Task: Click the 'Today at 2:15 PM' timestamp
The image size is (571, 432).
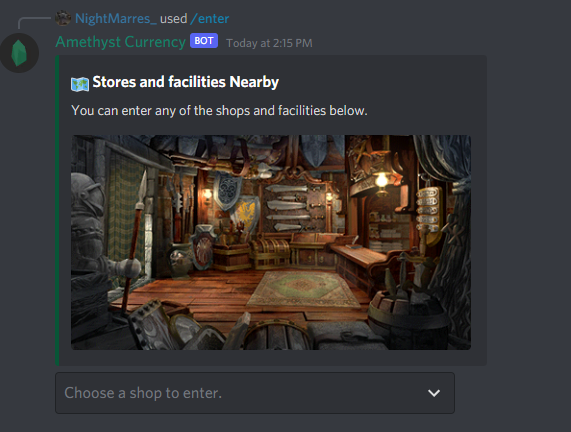Action: (x=269, y=43)
